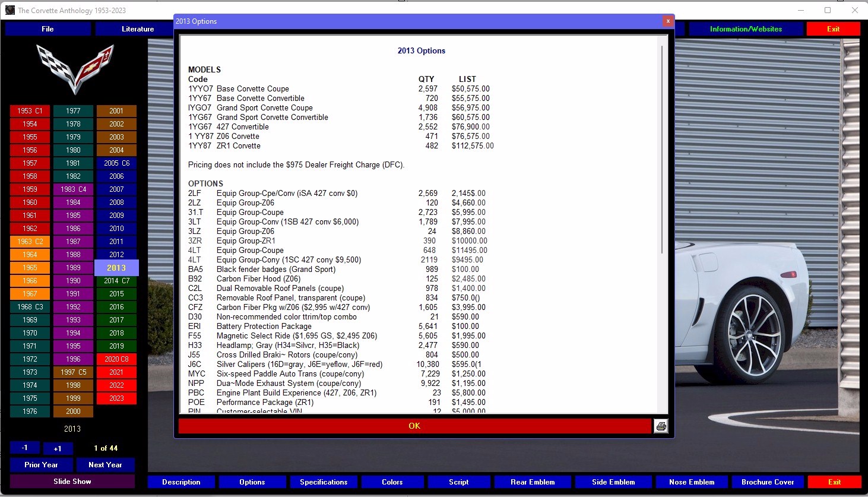Click the red OK button
The image size is (868, 497).
click(414, 426)
